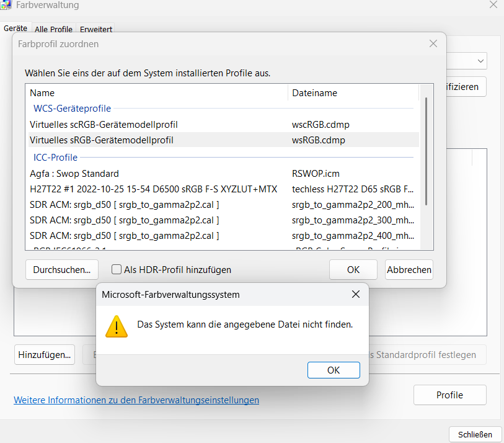Click the Durchsuchen... button
504x443 pixels.
(62, 270)
